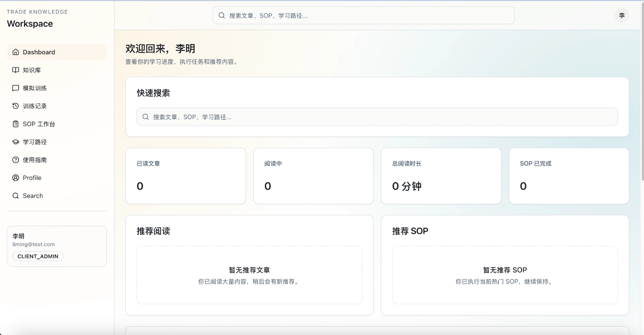Open the Dashboard menu label

coord(39,52)
